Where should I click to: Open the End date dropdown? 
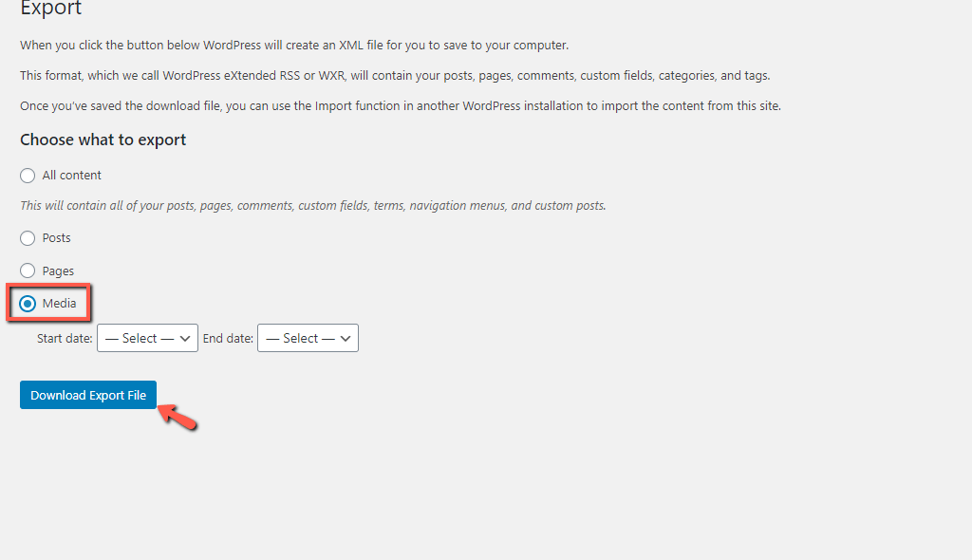coord(308,338)
